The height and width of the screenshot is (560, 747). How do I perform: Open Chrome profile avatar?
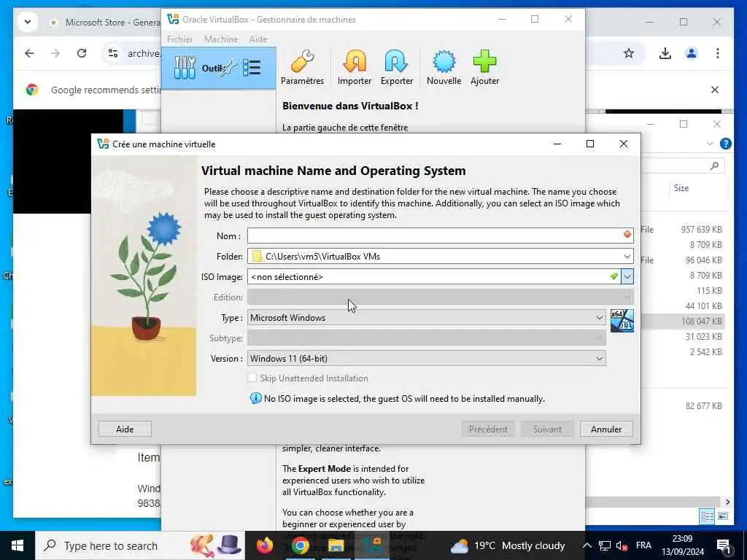click(692, 53)
